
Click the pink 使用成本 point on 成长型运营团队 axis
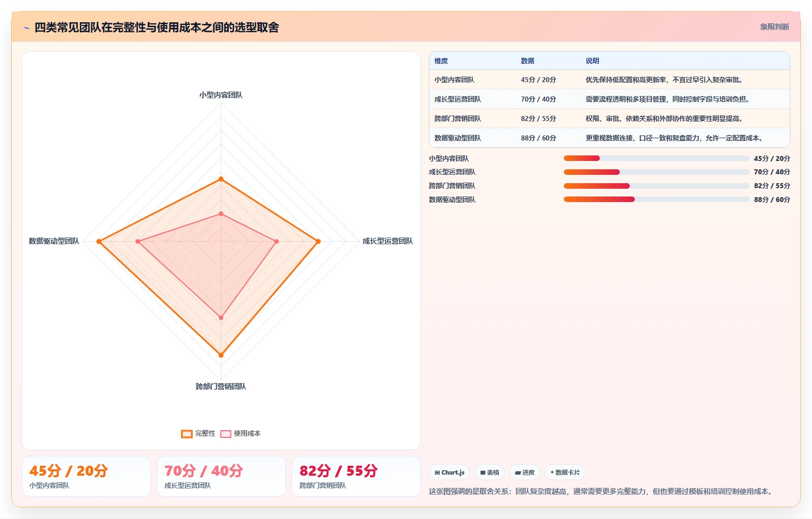click(x=277, y=241)
